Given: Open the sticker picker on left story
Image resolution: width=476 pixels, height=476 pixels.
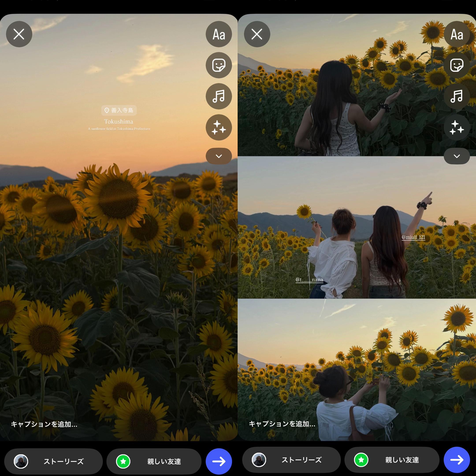Looking at the screenshot, I should [x=219, y=65].
